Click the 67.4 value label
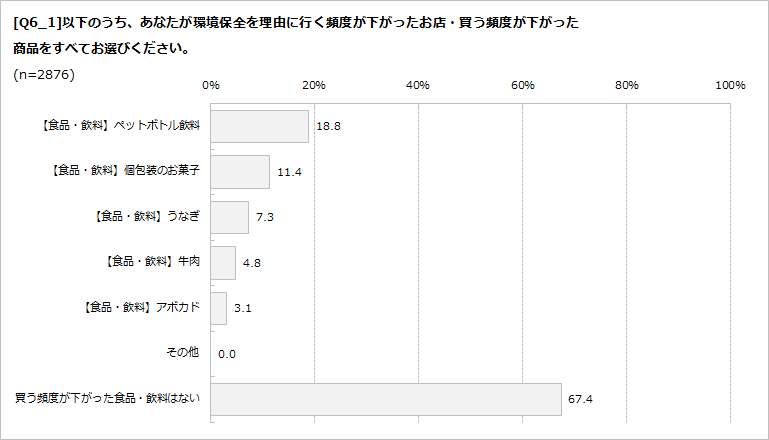 580,400
